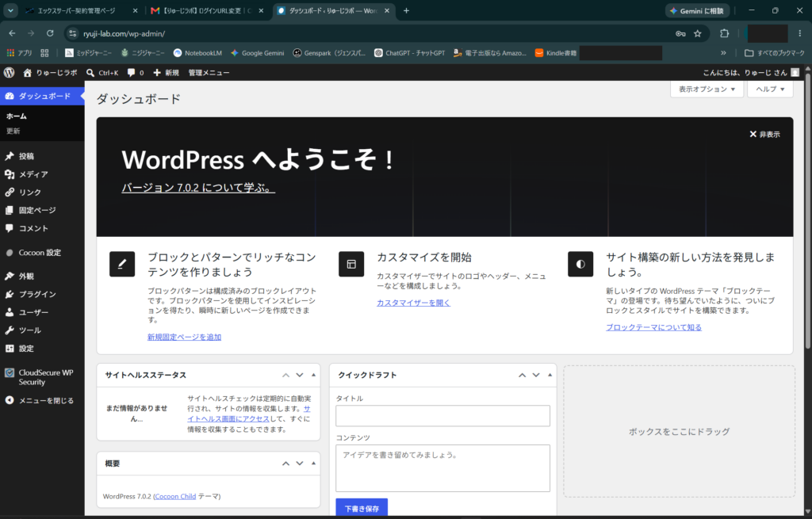Expand the 表示オプション panel
The height and width of the screenshot is (519, 812).
pyautogui.click(x=707, y=89)
